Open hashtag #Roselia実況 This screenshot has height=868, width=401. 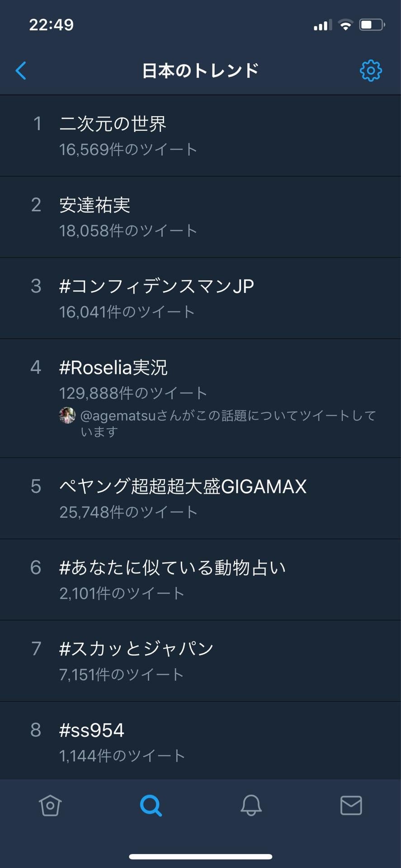113,368
